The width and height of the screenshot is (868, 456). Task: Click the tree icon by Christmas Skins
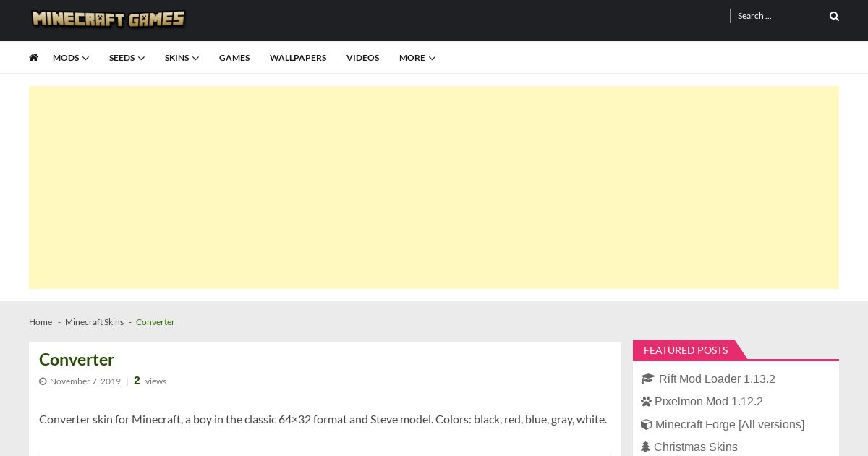coord(645,447)
